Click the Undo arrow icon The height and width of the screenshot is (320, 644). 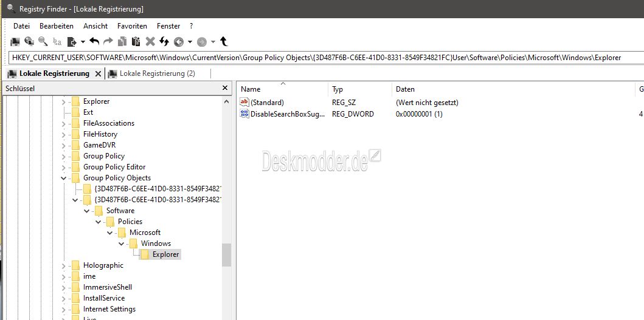94,41
